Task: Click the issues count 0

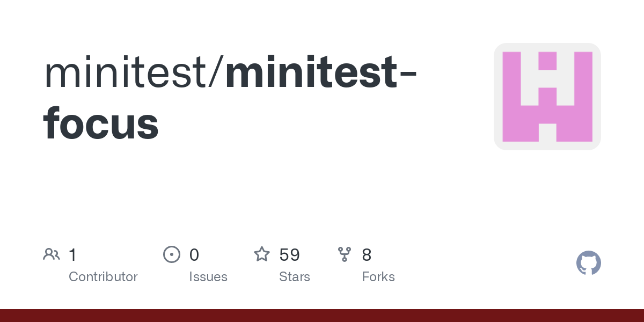Action: pyautogui.click(x=194, y=255)
